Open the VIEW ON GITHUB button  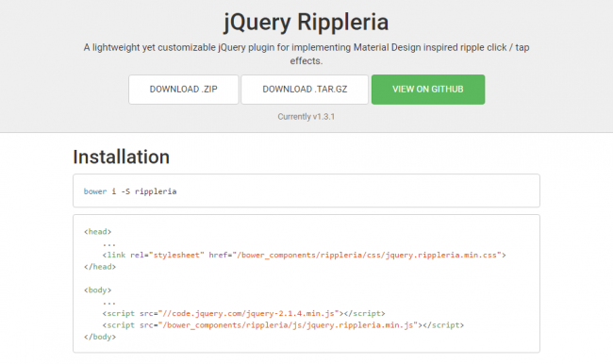point(428,90)
